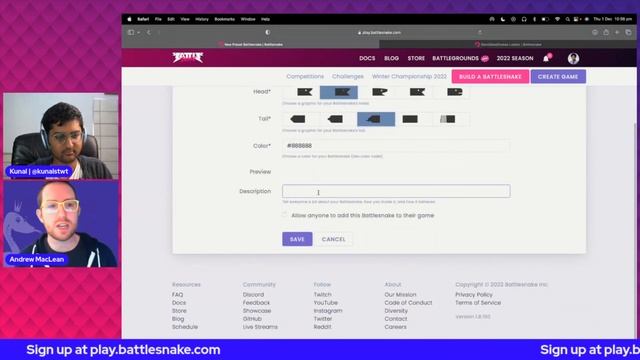Go to Competitions subnav link
Image resolution: width=640 pixels, height=360 pixels.
(305, 76)
